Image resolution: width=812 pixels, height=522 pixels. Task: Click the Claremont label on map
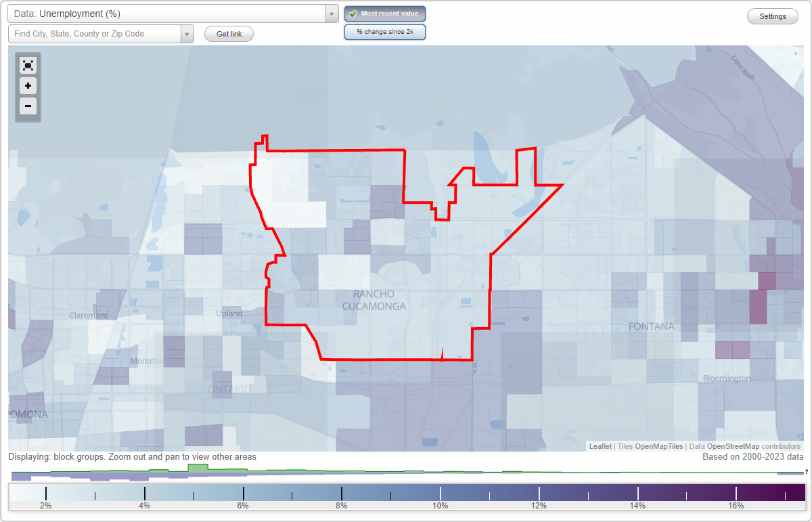(89, 316)
